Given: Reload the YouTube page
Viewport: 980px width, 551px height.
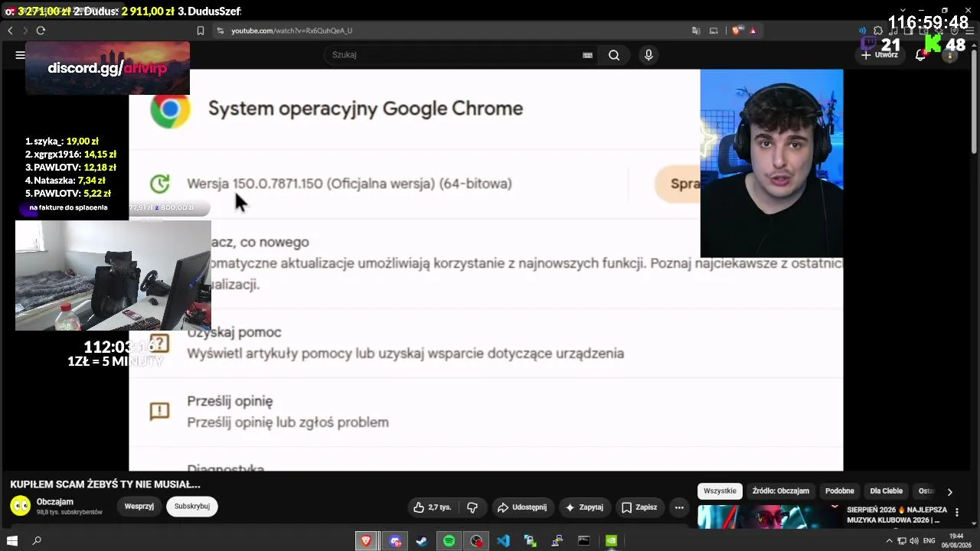Looking at the screenshot, I should (x=41, y=31).
